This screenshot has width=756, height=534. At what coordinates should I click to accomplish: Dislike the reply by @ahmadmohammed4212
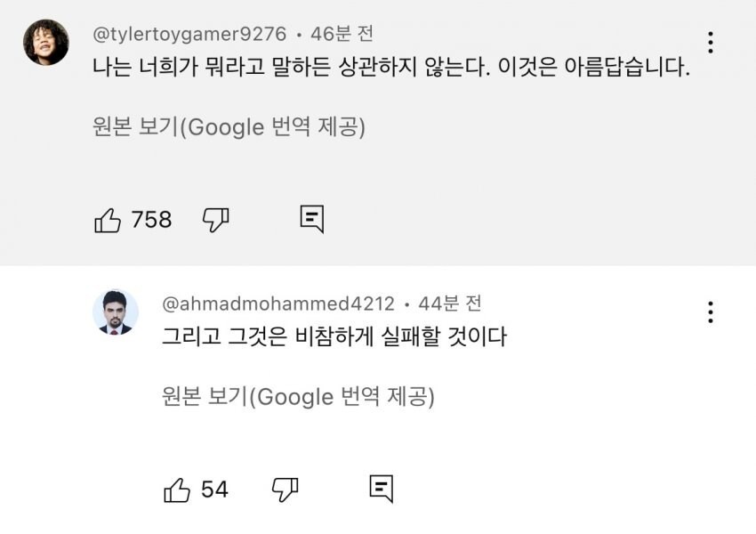click(x=285, y=489)
